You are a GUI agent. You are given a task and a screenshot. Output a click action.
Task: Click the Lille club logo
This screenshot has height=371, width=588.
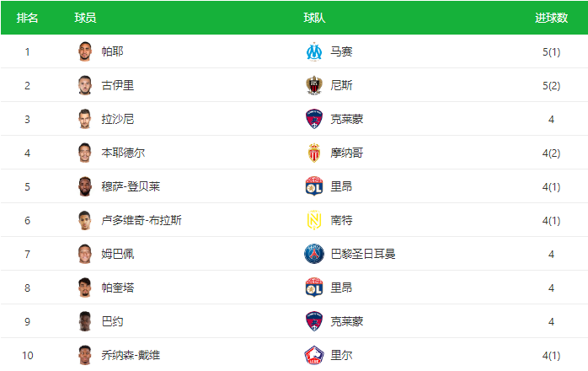[314, 355]
